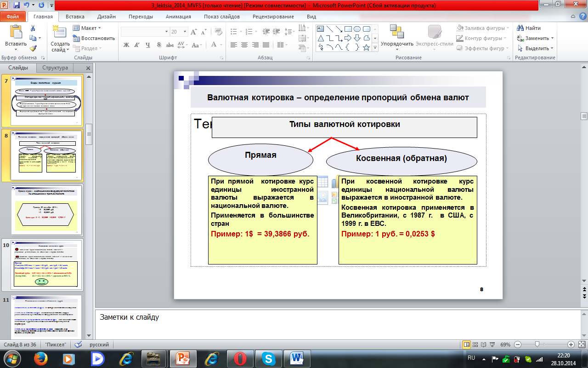Click the Найти button
This screenshot has width=588, height=368.
pyautogui.click(x=529, y=28)
